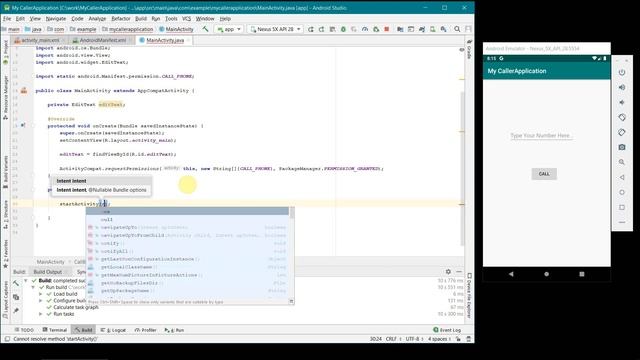Open the Profiler tool window
Viewport: 640px width, 360px height.
pyautogui.click(x=146, y=330)
